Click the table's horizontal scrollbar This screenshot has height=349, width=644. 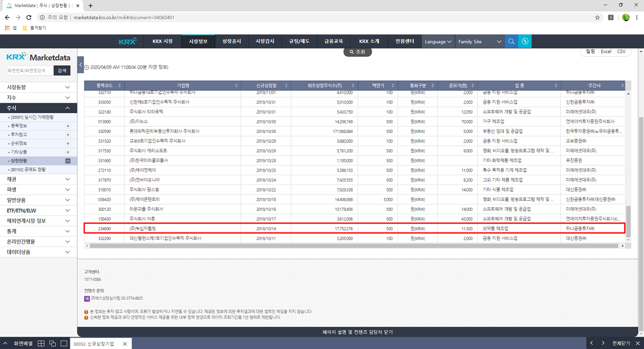pyautogui.click(x=354, y=245)
